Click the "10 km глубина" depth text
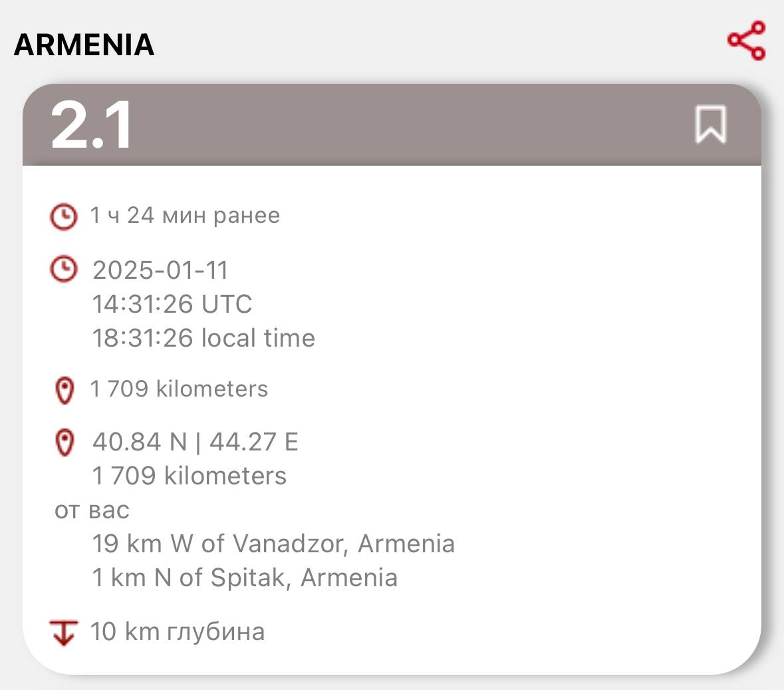The width and height of the screenshot is (784, 690). [178, 631]
